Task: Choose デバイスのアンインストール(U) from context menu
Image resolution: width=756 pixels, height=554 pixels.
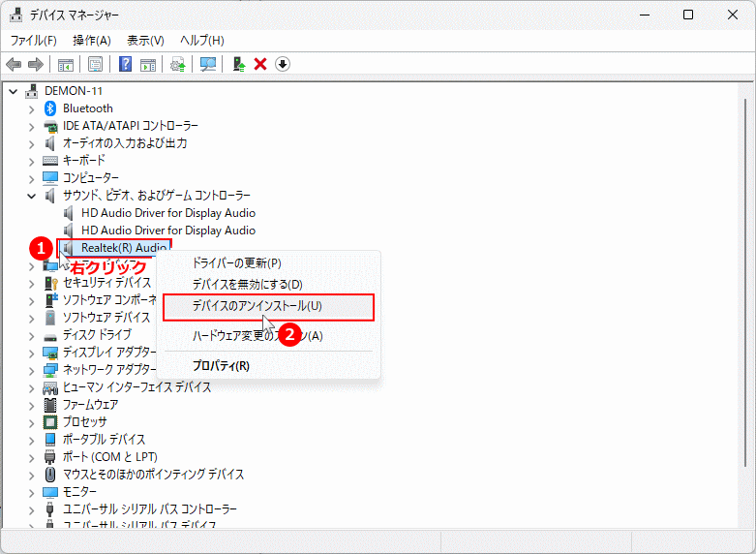Action: click(x=268, y=307)
